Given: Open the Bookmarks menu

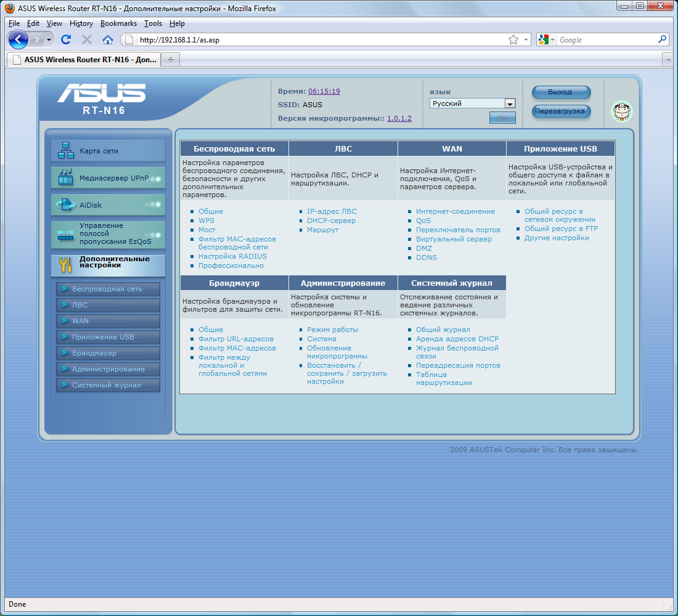Looking at the screenshot, I should tap(118, 23).
